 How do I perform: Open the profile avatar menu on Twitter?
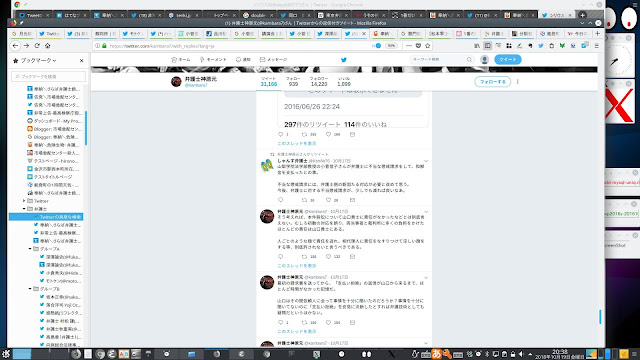click(x=484, y=60)
